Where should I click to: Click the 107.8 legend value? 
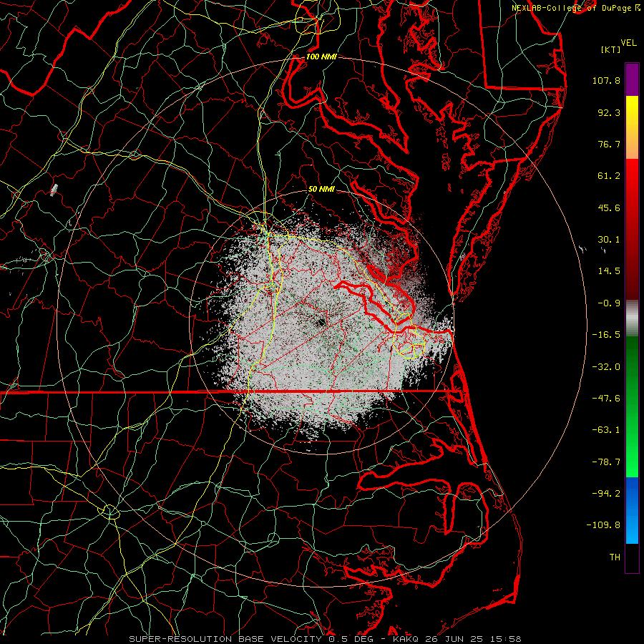click(x=606, y=80)
